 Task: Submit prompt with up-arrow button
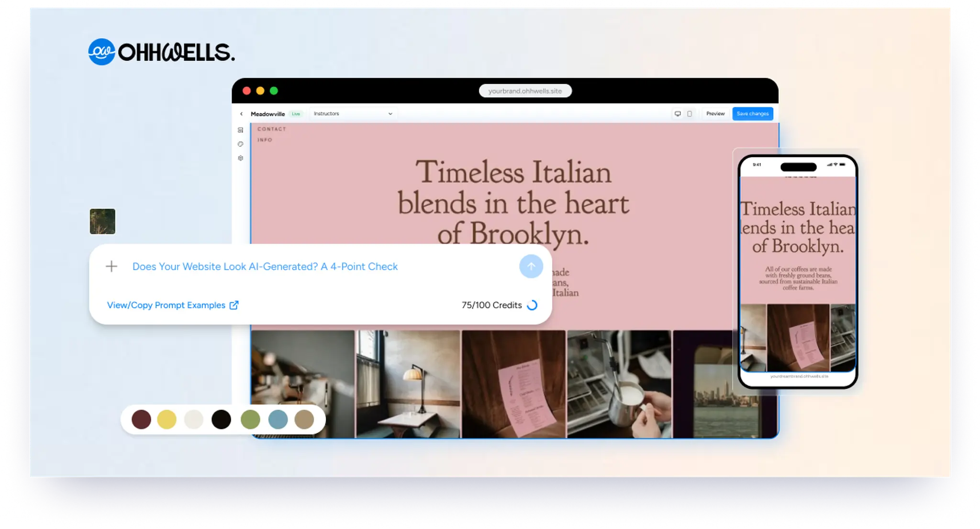pos(531,266)
